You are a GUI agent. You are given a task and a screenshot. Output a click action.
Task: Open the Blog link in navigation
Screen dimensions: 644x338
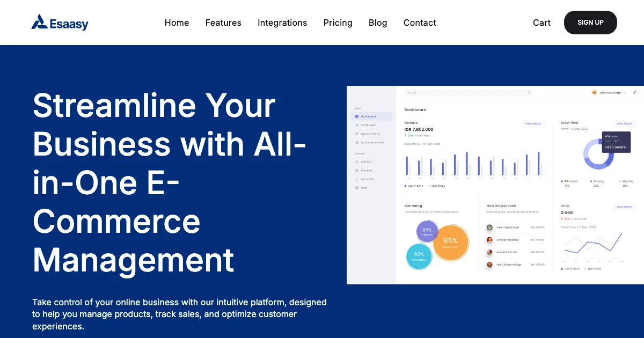click(x=378, y=23)
